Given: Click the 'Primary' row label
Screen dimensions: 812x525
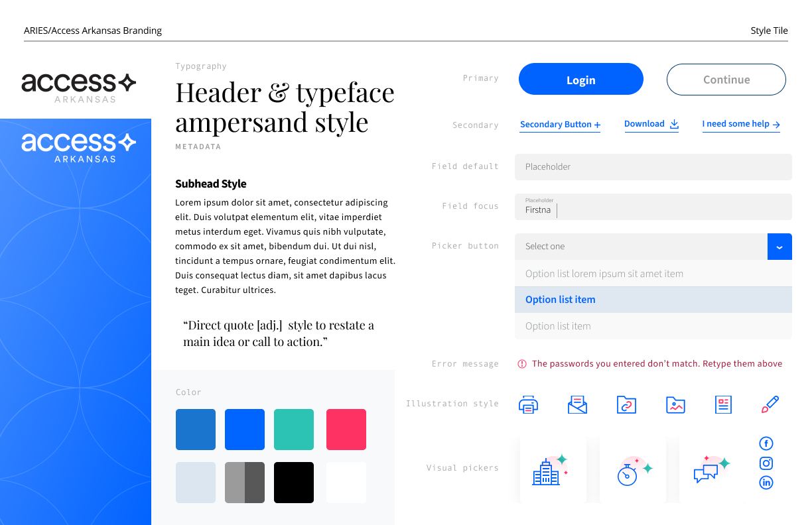Looking at the screenshot, I should pyautogui.click(x=480, y=78).
